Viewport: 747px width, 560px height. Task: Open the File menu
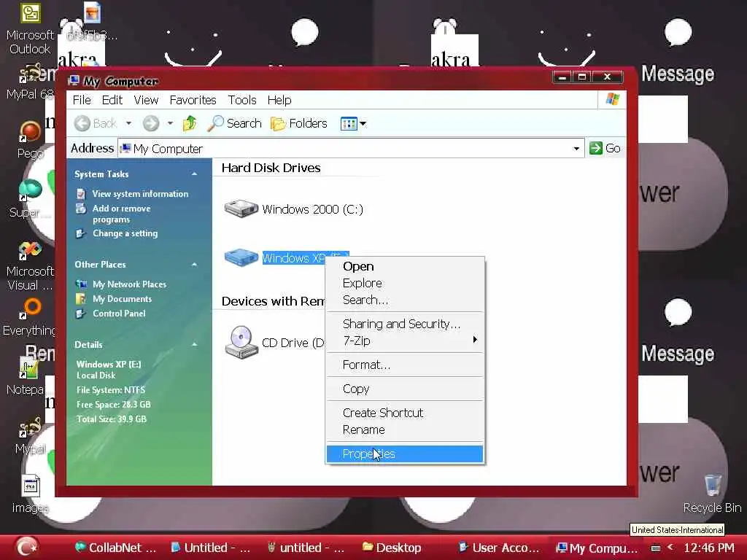(82, 100)
